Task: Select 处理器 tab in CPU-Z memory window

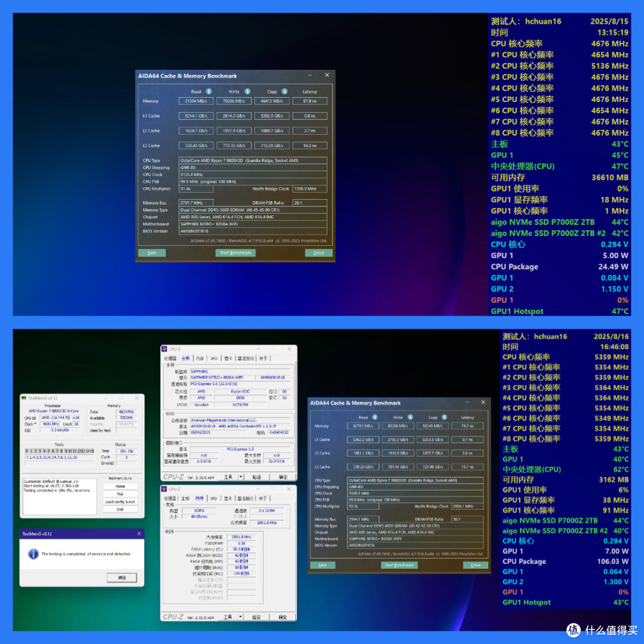Action: click(169, 498)
